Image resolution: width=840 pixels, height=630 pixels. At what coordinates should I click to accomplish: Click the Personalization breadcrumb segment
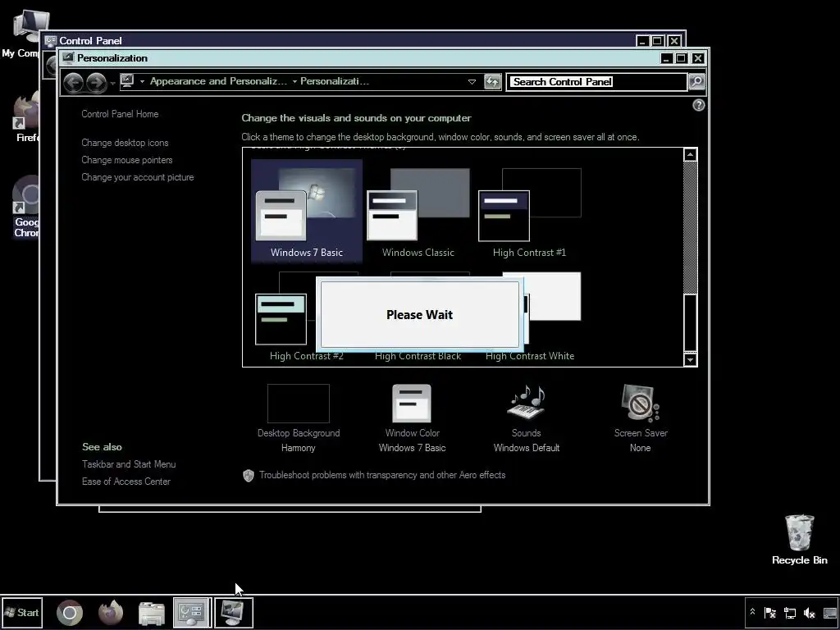tap(335, 81)
